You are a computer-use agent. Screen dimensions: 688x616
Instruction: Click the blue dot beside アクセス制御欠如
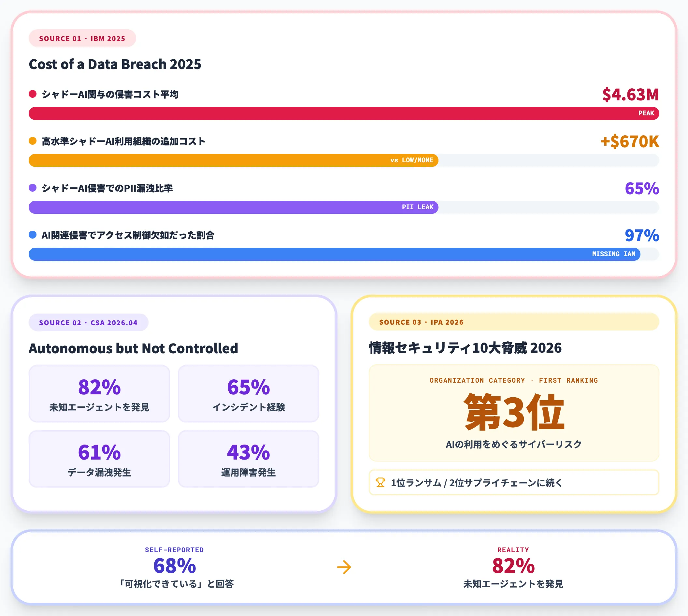33,235
